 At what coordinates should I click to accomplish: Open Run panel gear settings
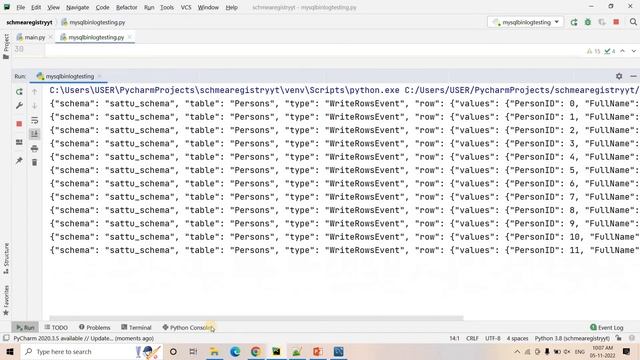tap(619, 76)
